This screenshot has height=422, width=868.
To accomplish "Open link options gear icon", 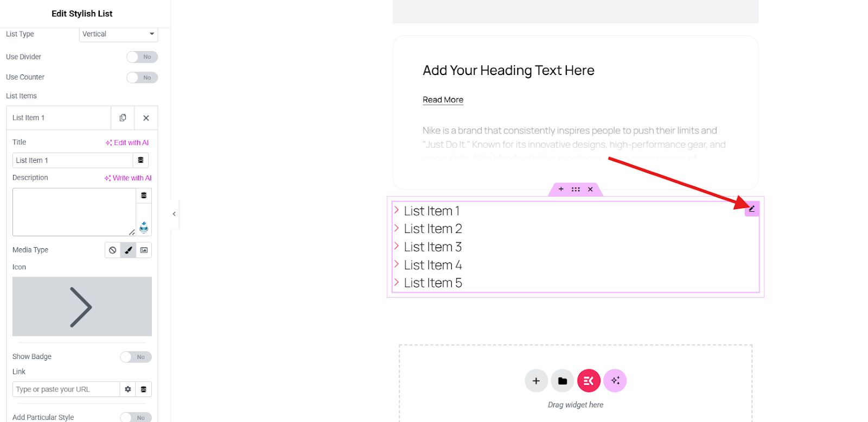I will (128, 389).
